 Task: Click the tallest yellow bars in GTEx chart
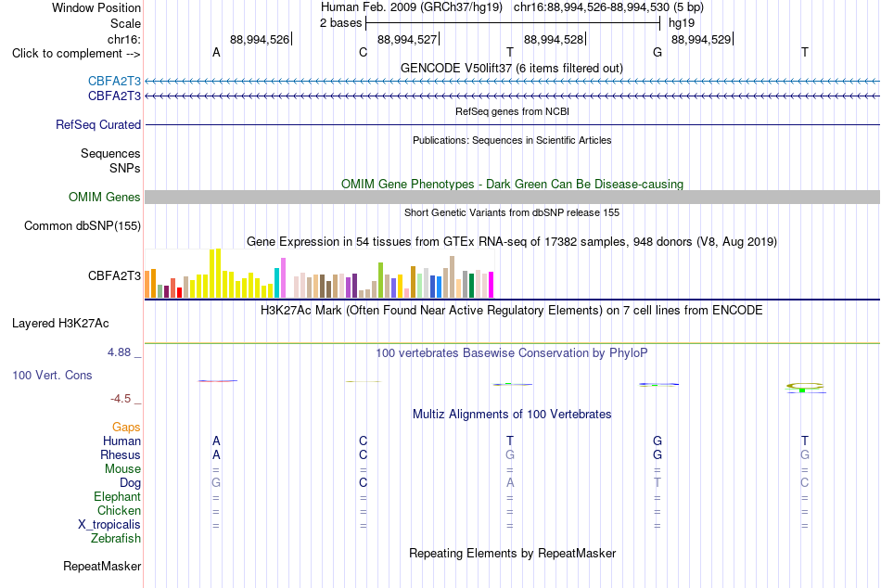pos(215,274)
